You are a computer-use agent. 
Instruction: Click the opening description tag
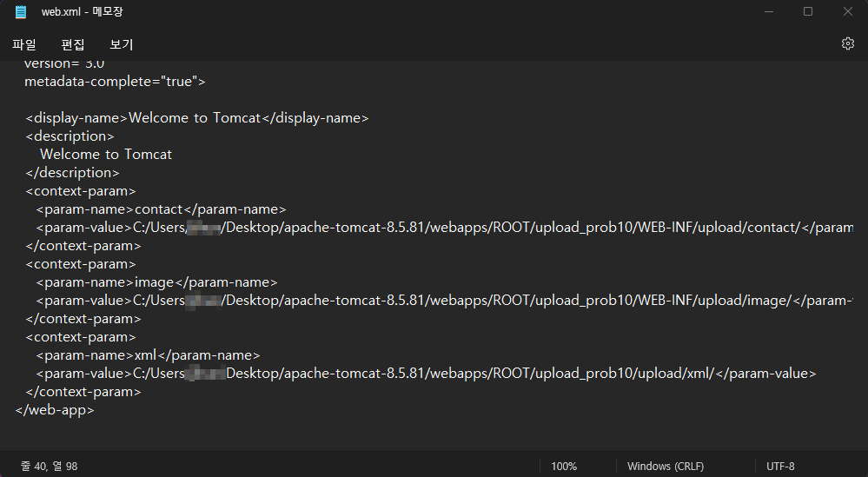coord(70,136)
